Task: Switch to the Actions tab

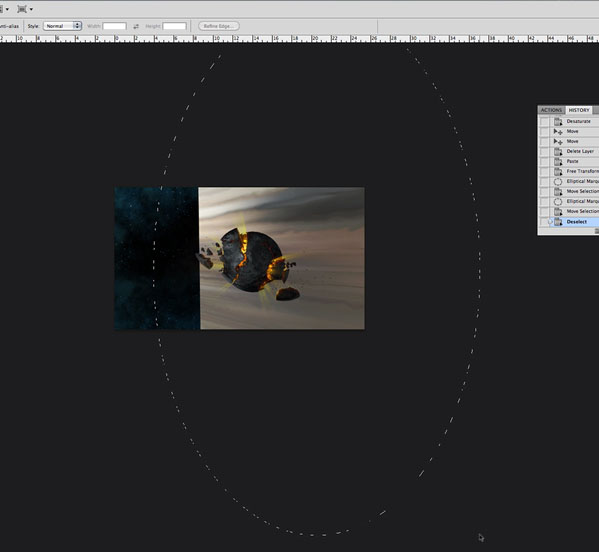Action: (551, 110)
